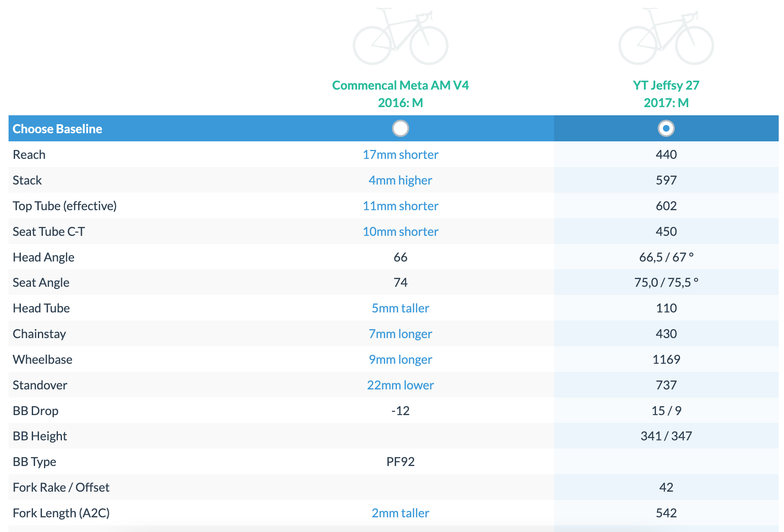The height and width of the screenshot is (532, 784).
Task: Click the 5mm taller head tube value
Action: (400, 308)
